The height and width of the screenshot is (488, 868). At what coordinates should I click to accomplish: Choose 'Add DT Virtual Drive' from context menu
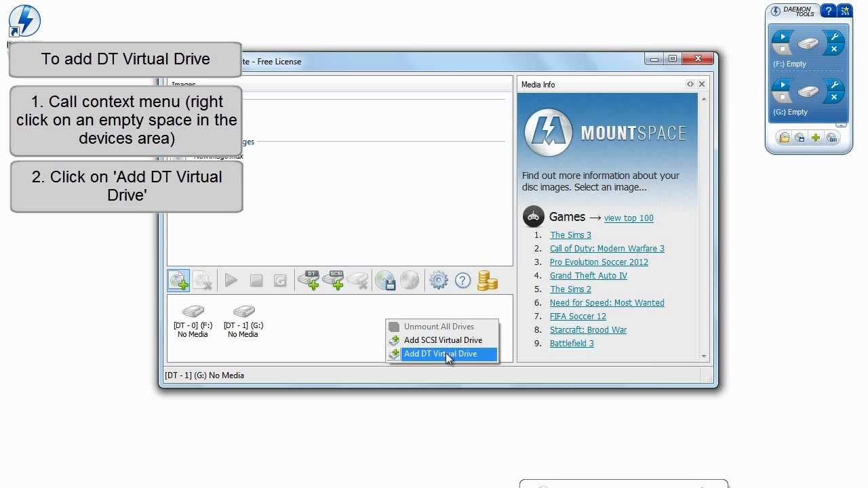tap(442, 354)
